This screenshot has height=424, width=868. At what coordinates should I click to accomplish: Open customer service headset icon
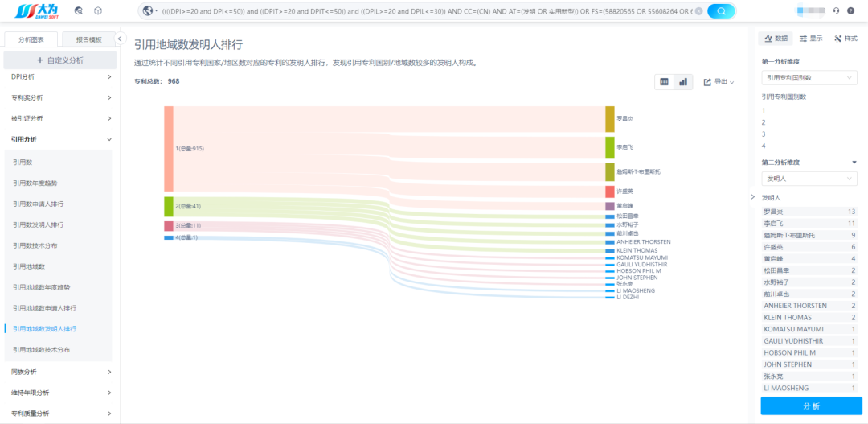click(x=836, y=10)
